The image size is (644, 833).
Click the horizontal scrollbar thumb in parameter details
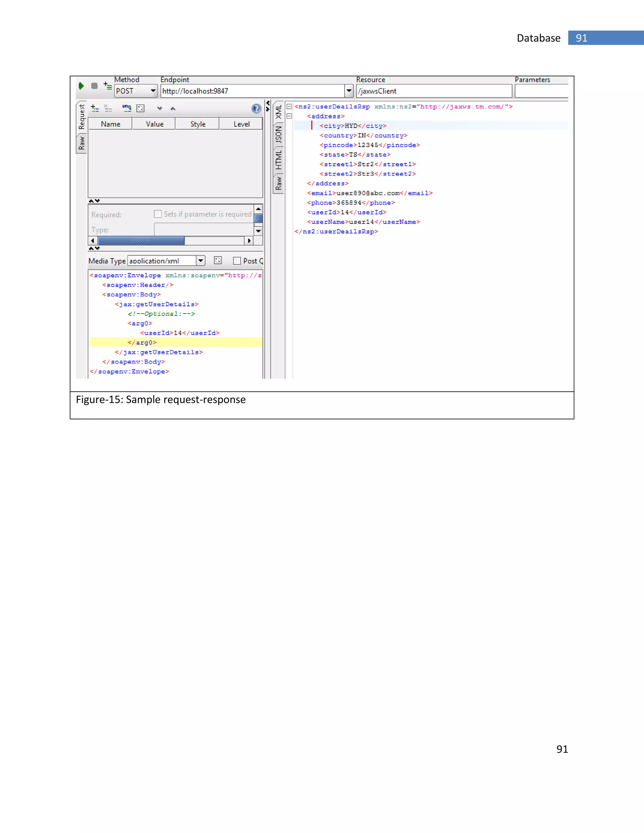[x=141, y=241]
